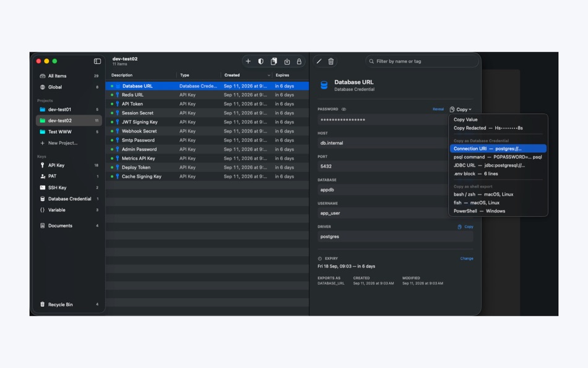Click the Variable braces icon
This screenshot has width=588, height=368.
(42, 210)
